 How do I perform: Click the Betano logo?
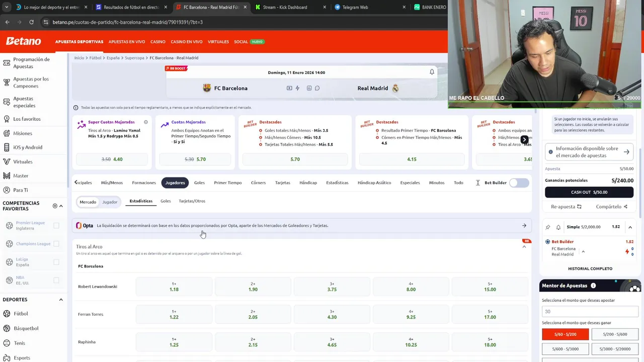(23, 41)
